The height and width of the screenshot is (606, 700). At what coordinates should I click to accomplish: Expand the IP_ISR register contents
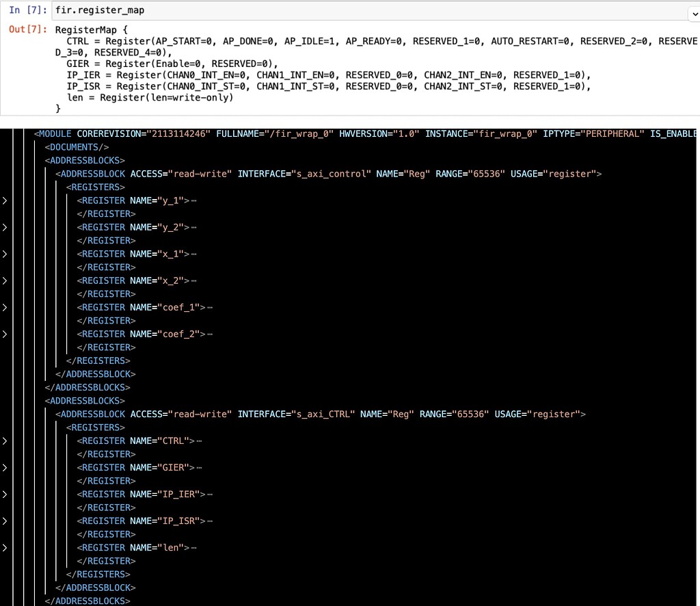pyautogui.click(x=5, y=521)
